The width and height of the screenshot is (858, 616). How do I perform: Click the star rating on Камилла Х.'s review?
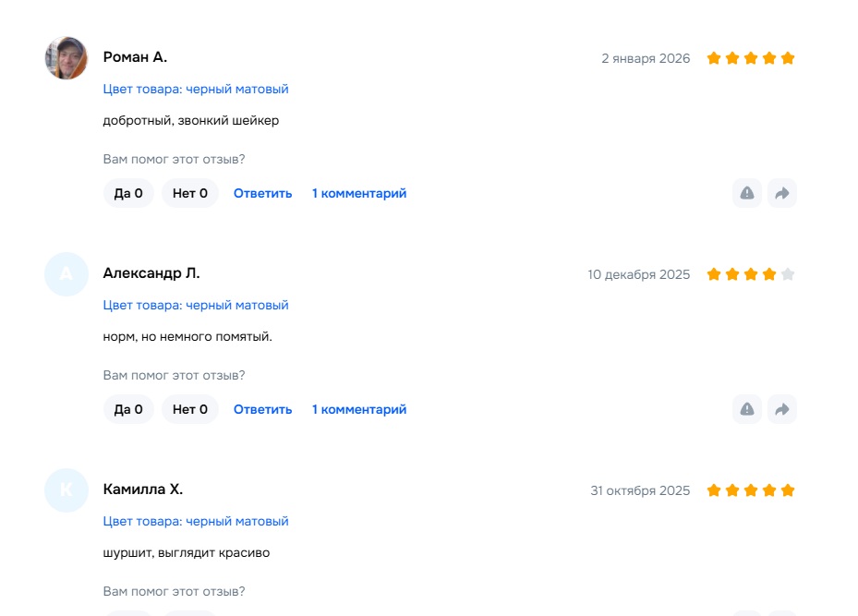point(750,490)
